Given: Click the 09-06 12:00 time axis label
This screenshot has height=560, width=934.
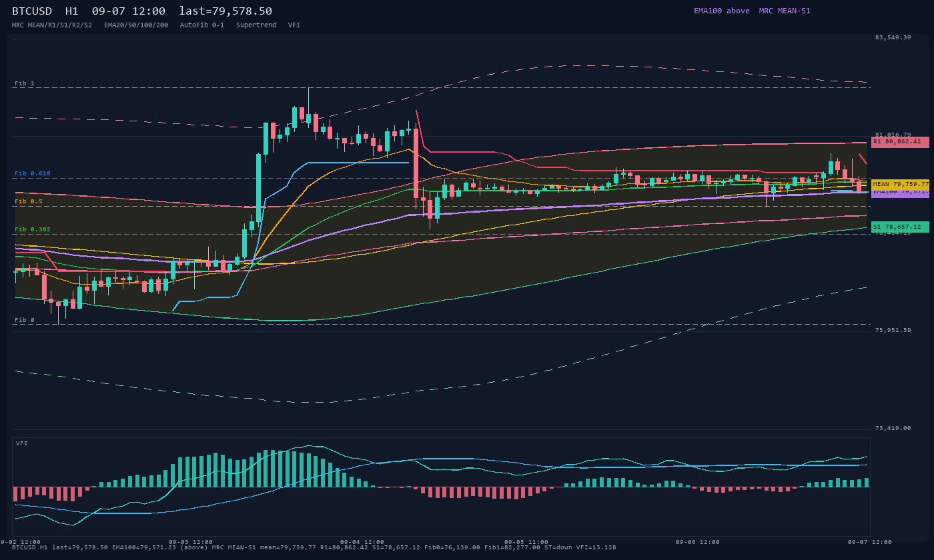Looking at the screenshot, I should click(698, 542).
